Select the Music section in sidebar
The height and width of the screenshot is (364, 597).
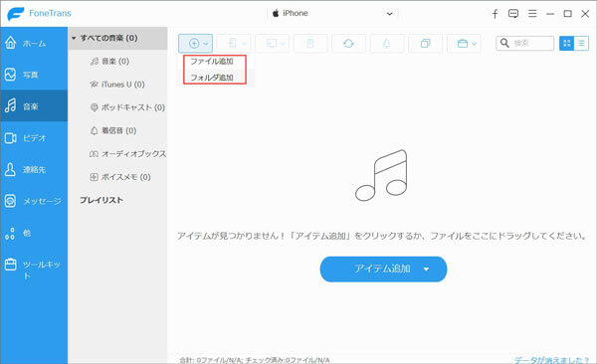34,106
